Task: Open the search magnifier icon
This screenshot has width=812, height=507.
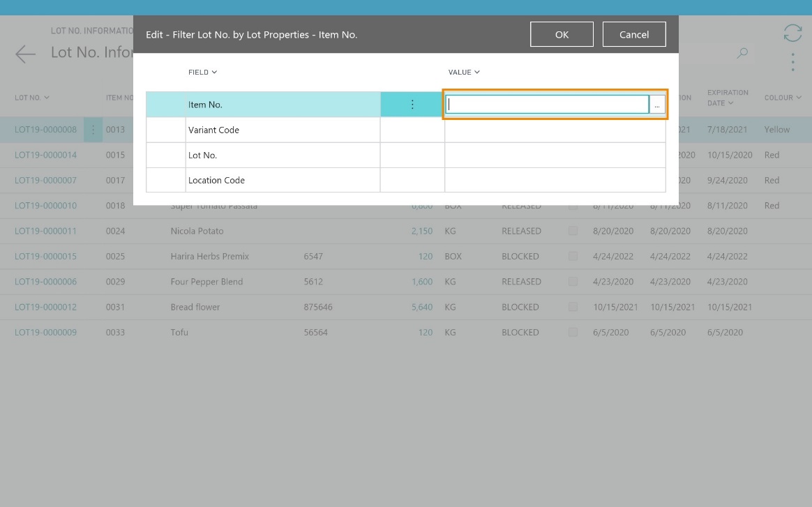Action: (x=742, y=53)
